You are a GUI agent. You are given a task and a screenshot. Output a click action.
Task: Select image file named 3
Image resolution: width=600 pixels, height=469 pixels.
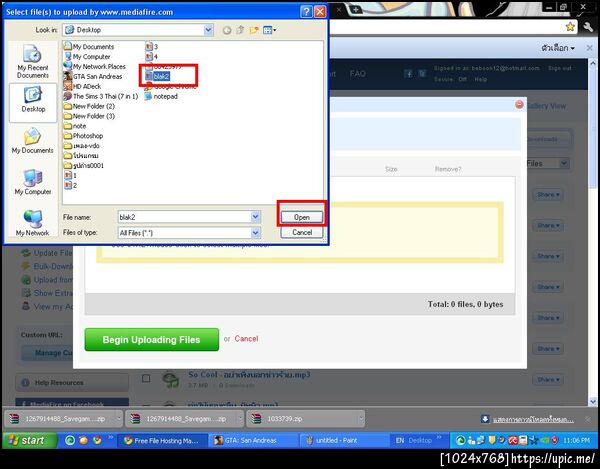point(152,47)
